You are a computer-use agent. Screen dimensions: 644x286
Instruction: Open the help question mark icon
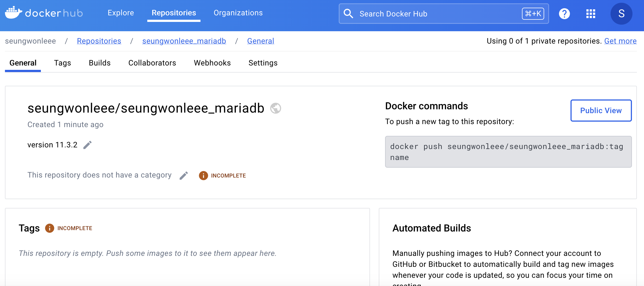[564, 13]
